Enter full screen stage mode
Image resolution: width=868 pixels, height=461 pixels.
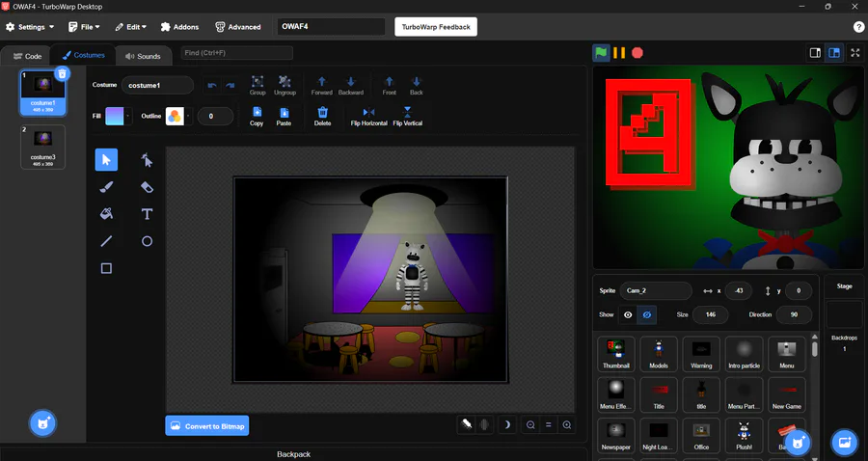pos(855,53)
